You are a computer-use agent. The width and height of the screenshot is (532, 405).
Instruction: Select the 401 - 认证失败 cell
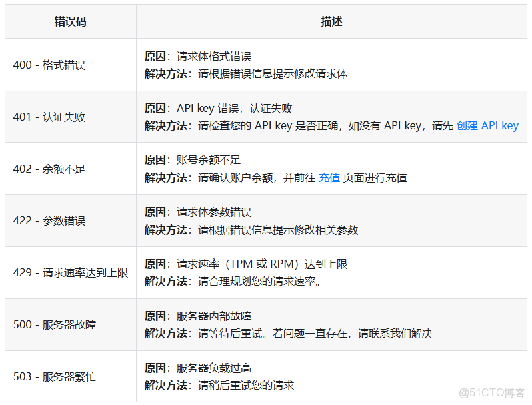[71, 117]
